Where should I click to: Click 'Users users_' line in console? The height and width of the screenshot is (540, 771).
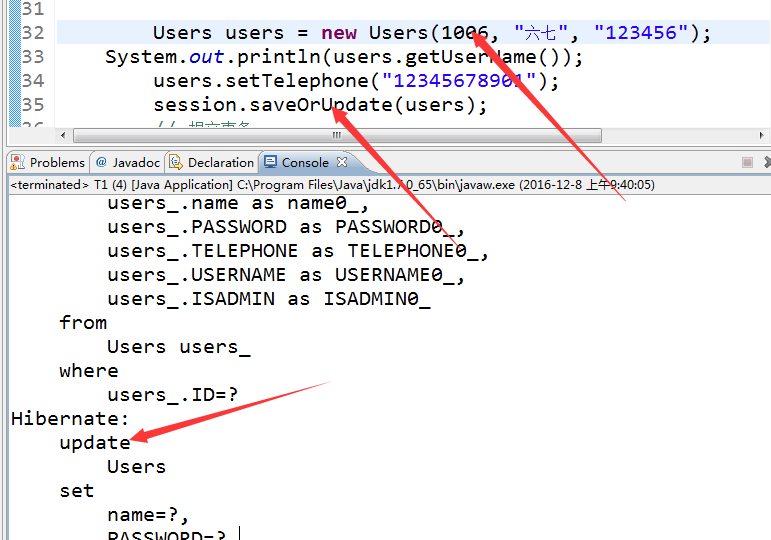coord(179,347)
